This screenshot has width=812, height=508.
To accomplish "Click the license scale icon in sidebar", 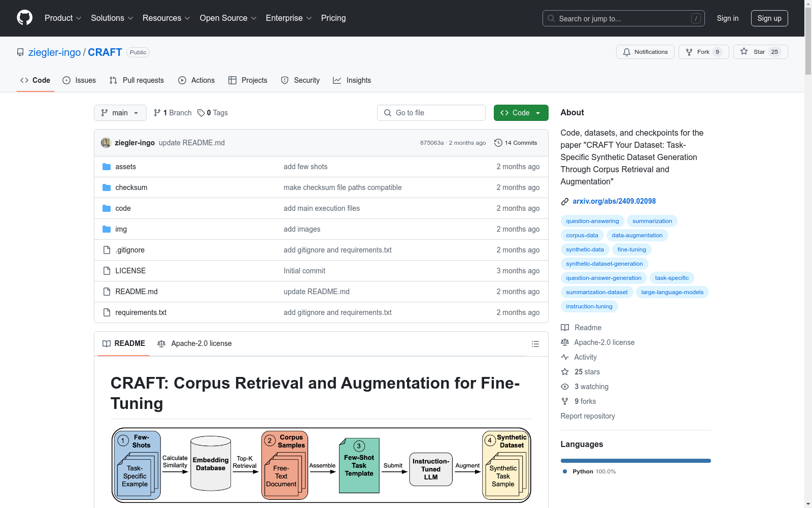I will (565, 342).
